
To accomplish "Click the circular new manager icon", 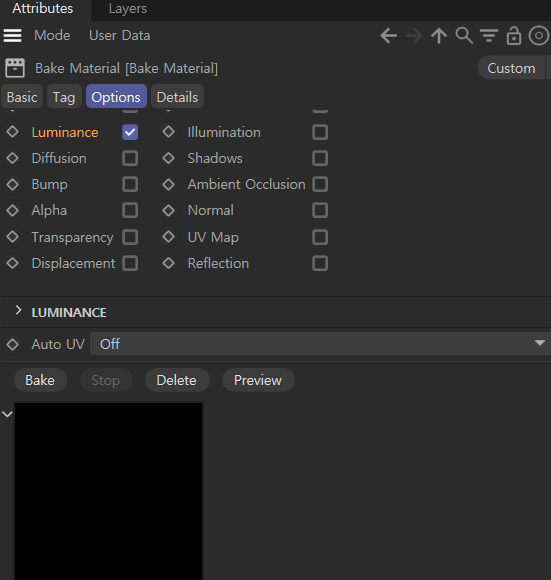I will coord(539,36).
